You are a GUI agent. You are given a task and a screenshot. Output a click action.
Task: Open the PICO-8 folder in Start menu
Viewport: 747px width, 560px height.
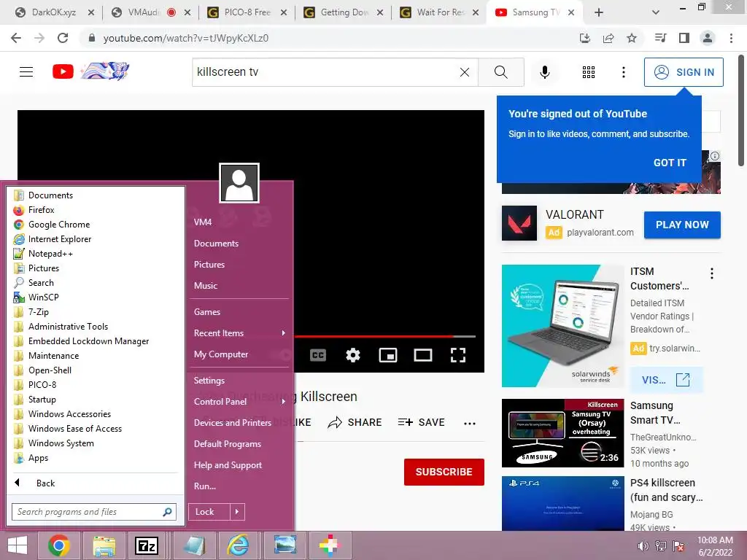tap(96, 385)
